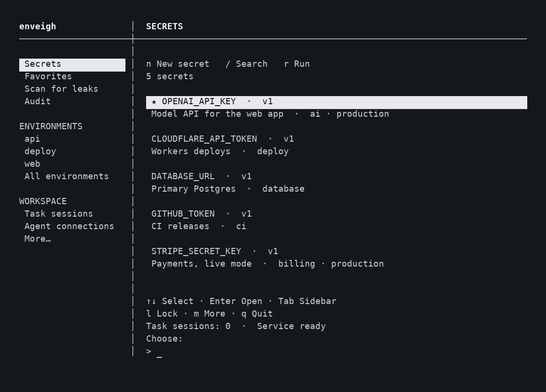
Task: Click the Lock shortcut hint
Action: 162,314
